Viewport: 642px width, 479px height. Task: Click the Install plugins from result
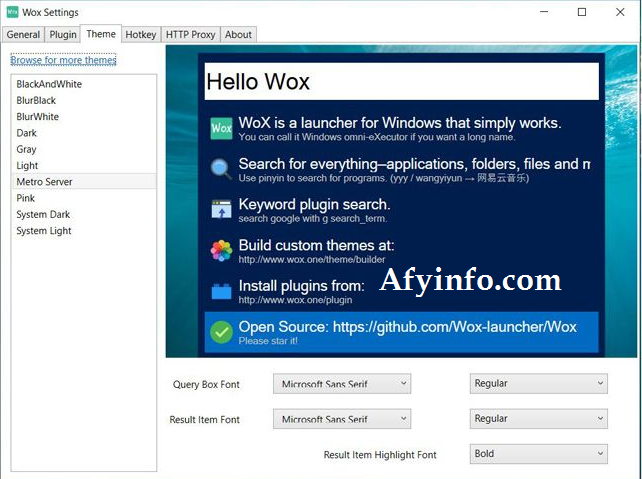(x=401, y=291)
